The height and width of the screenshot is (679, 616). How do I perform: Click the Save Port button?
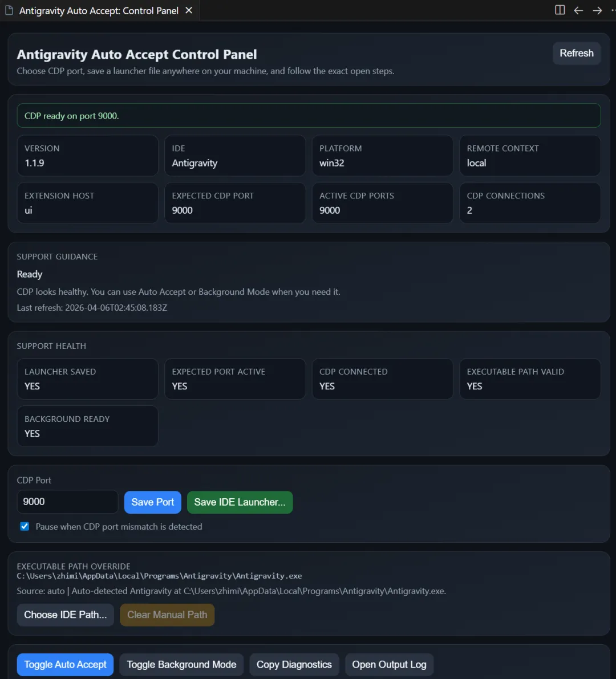[152, 502]
